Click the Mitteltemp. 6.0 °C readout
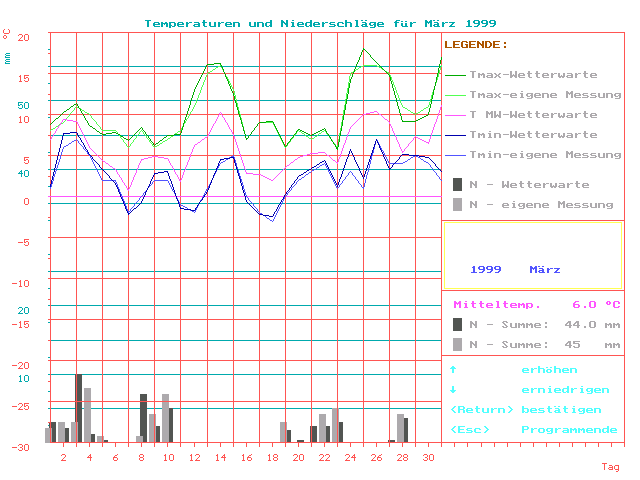640x480 pixels. coord(536,305)
